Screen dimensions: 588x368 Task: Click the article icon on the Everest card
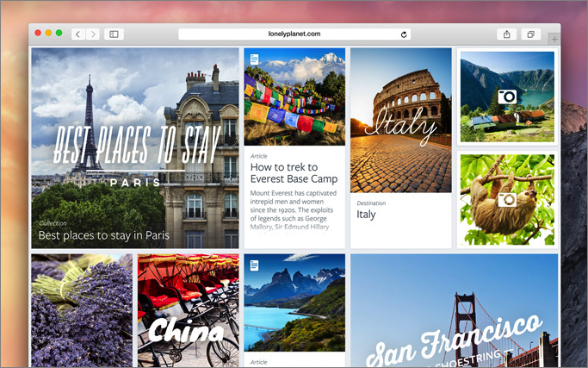point(254,59)
